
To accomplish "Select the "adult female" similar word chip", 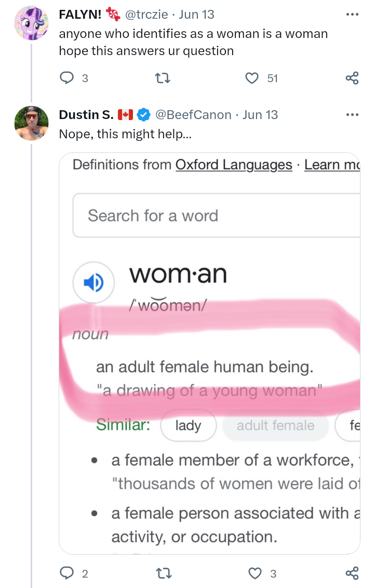I will (275, 425).
